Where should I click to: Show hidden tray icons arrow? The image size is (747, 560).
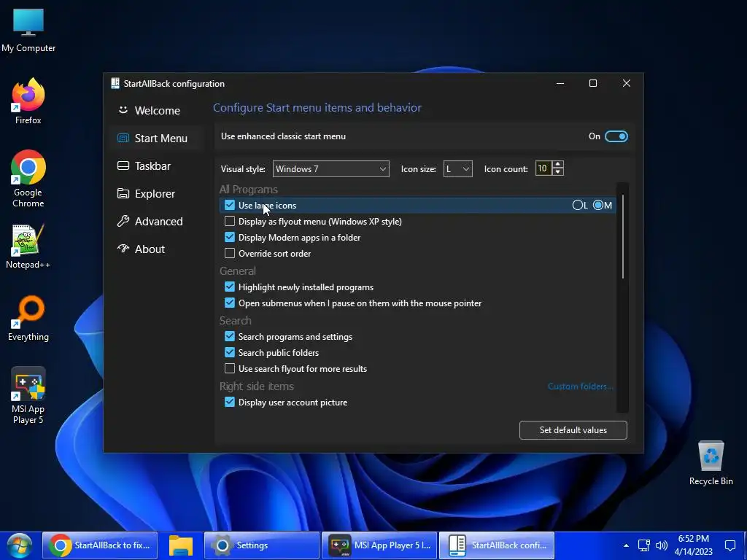[x=626, y=545]
